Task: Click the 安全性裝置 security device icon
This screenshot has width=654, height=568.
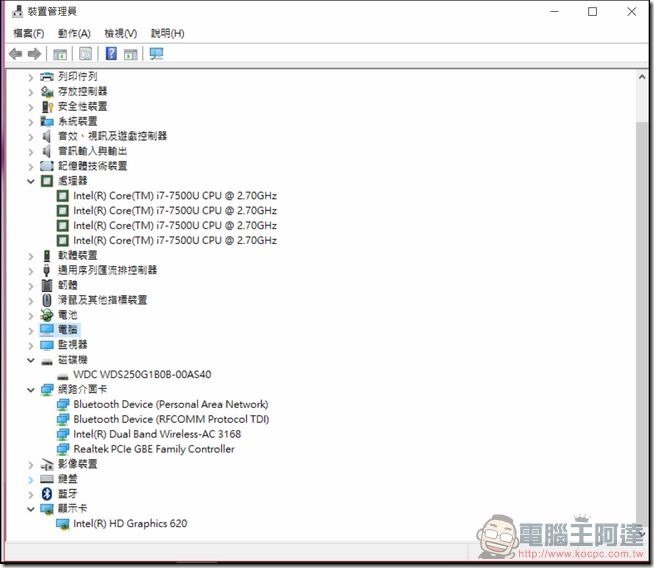Action: [47, 107]
